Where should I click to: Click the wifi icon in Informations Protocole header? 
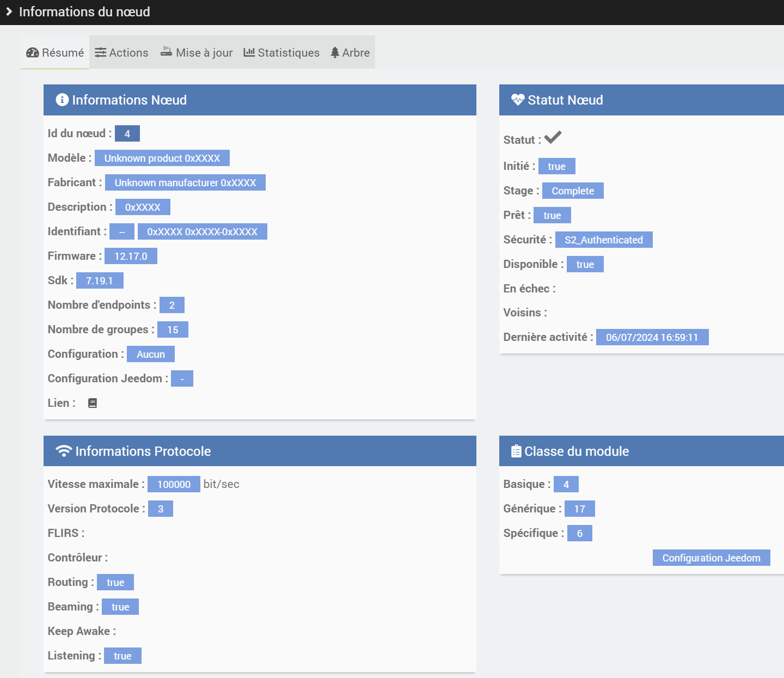pyautogui.click(x=64, y=451)
